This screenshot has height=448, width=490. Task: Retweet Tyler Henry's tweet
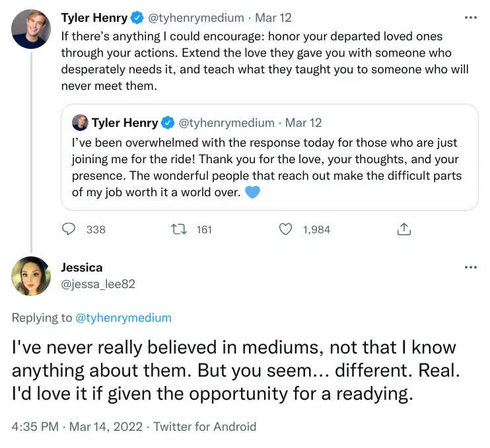coord(180,229)
